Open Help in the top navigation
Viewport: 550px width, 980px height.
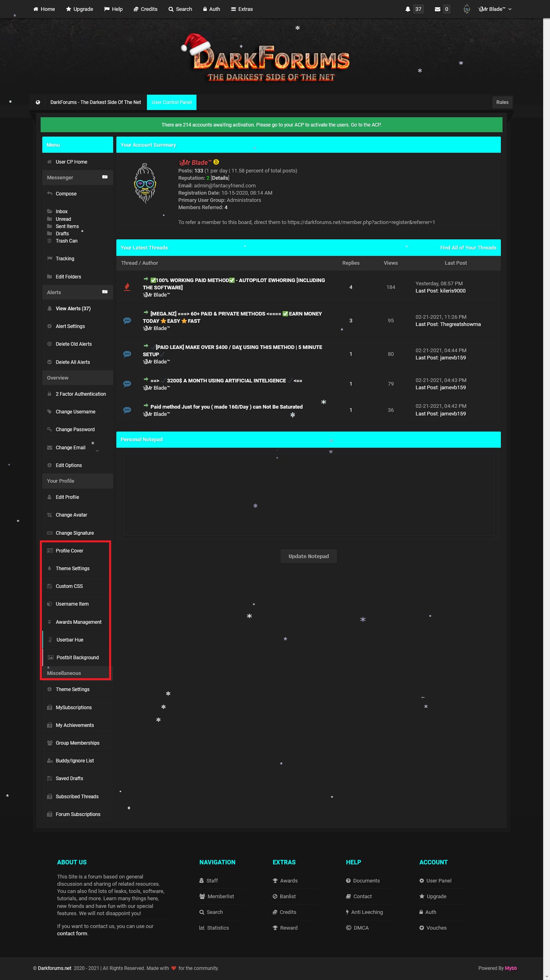[114, 9]
